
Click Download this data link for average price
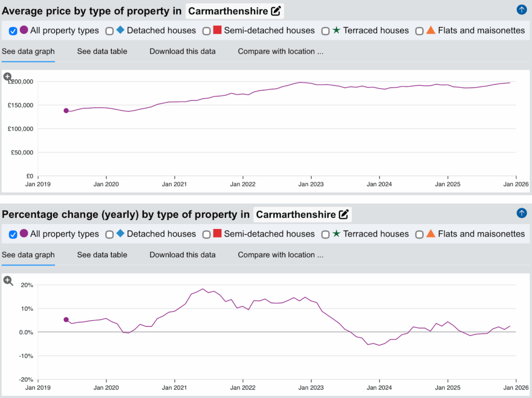182,51
